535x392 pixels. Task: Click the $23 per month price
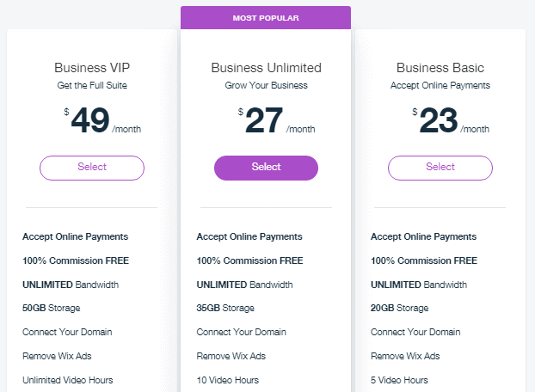pyautogui.click(x=440, y=121)
